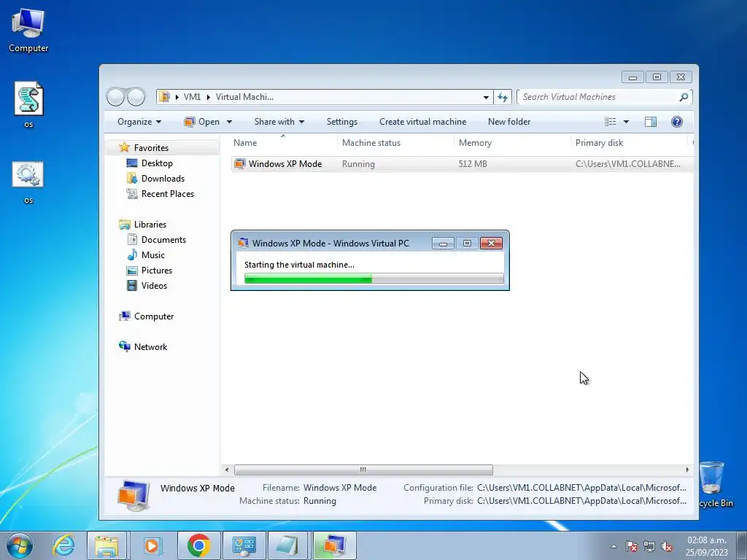The height and width of the screenshot is (560, 747).
Task: Click the Running status cell
Action: click(358, 164)
